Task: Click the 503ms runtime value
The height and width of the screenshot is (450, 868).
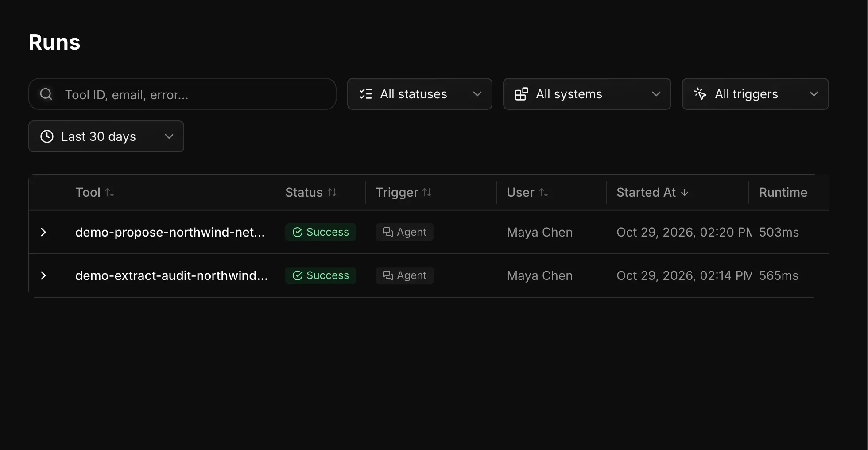Action: click(x=779, y=232)
